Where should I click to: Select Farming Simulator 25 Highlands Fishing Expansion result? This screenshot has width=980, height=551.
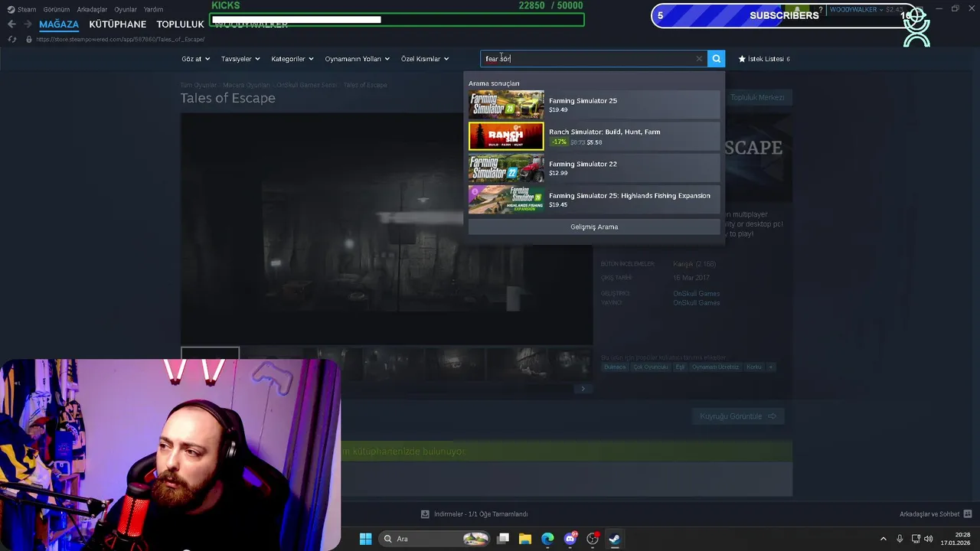[594, 200]
